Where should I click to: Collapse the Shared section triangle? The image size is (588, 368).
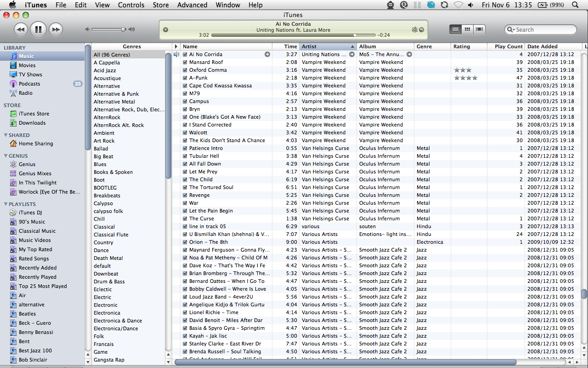[6, 135]
